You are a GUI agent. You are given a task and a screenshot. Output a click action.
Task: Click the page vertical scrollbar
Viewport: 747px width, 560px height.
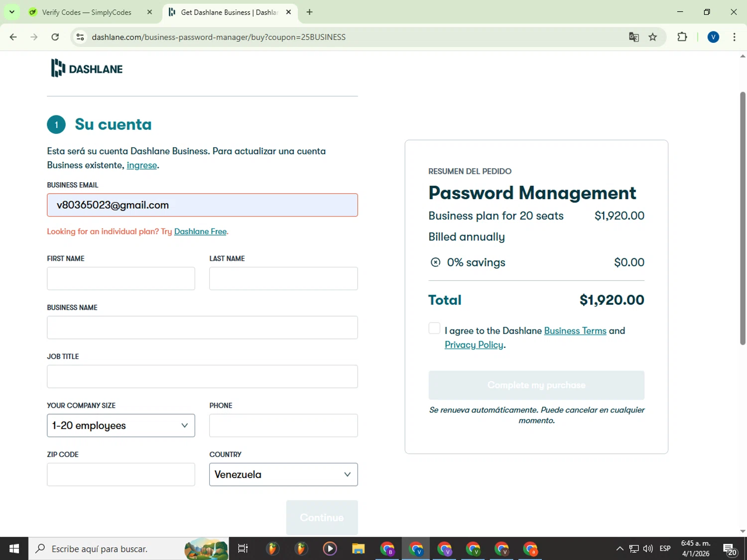click(743, 218)
